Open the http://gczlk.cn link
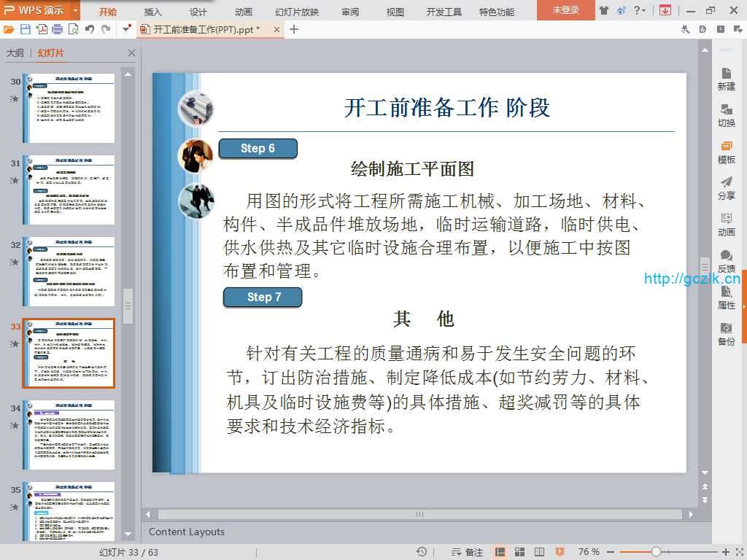 (x=692, y=279)
